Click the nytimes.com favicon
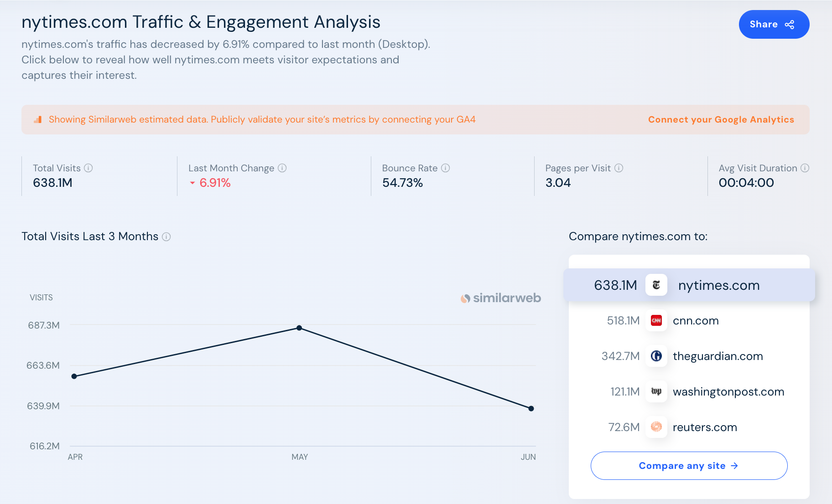832x504 pixels. click(x=656, y=285)
